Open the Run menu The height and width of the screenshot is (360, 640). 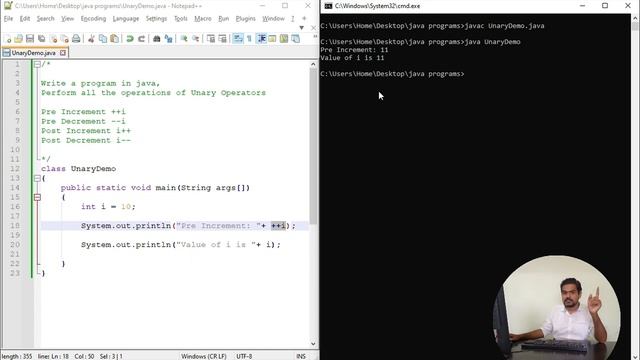tap(224, 19)
